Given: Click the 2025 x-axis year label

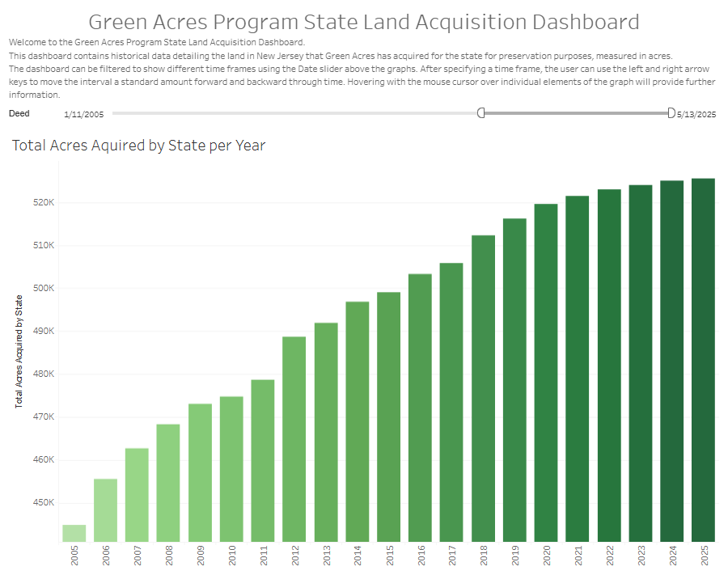Looking at the screenshot, I should [x=705, y=556].
